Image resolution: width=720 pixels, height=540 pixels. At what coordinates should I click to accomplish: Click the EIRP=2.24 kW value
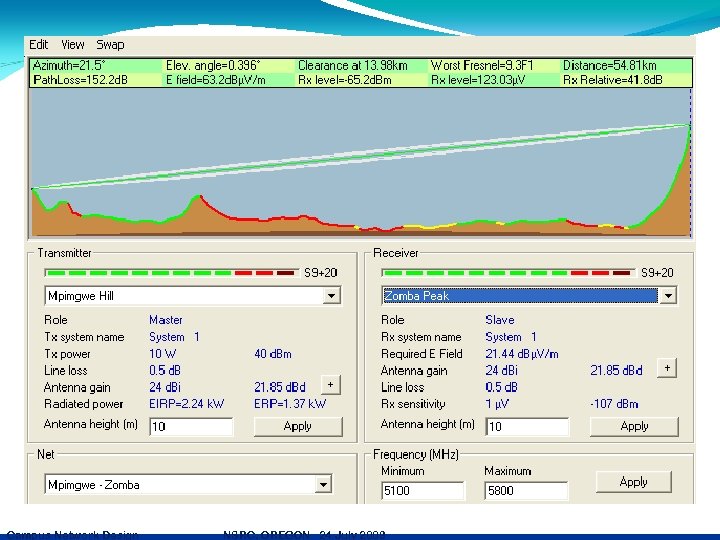click(x=186, y=404)
